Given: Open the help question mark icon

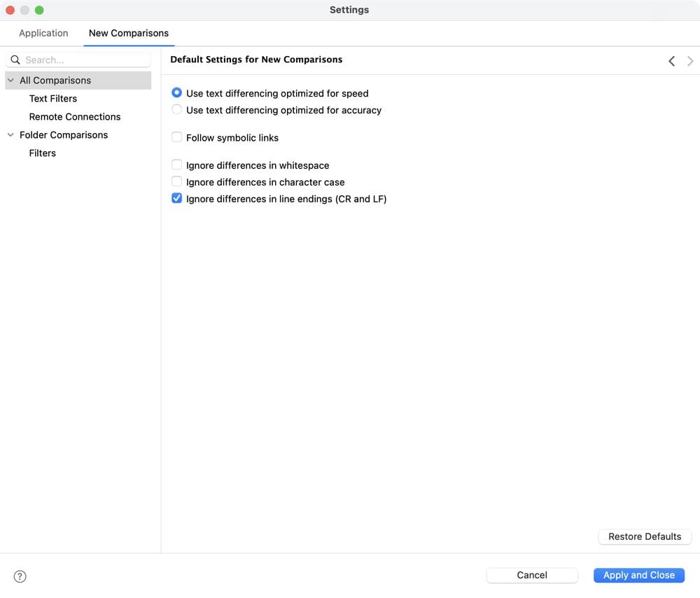Looking at the screenshot, I should tap(20, 576).
